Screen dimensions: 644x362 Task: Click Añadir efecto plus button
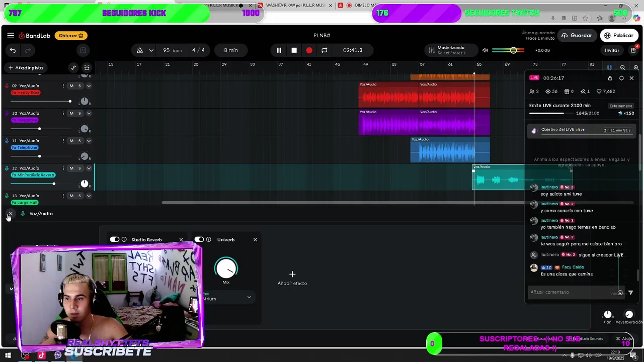(292, 275)
